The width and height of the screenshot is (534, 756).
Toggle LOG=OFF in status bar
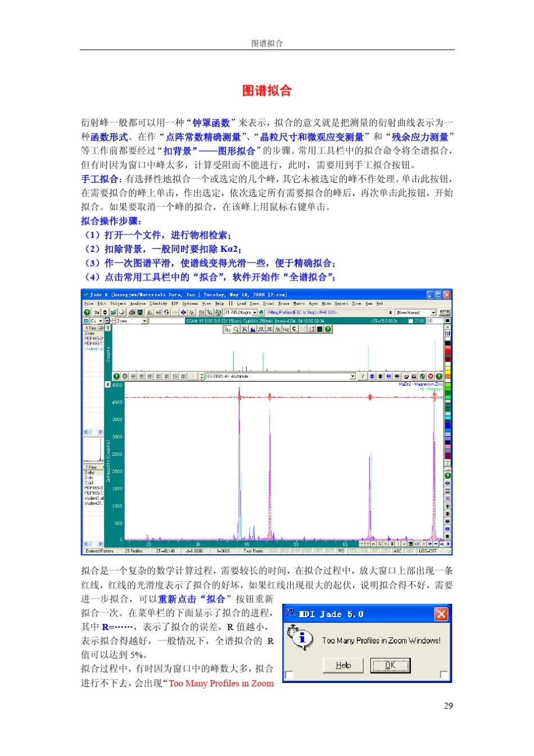coord(428,551)
